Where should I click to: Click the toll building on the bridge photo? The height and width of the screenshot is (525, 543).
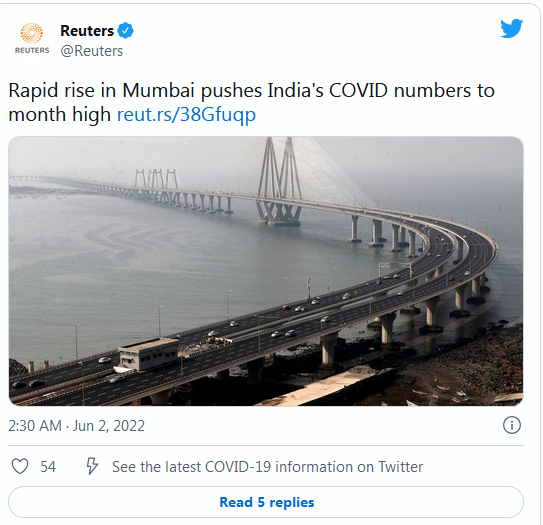tap(149, 354)
